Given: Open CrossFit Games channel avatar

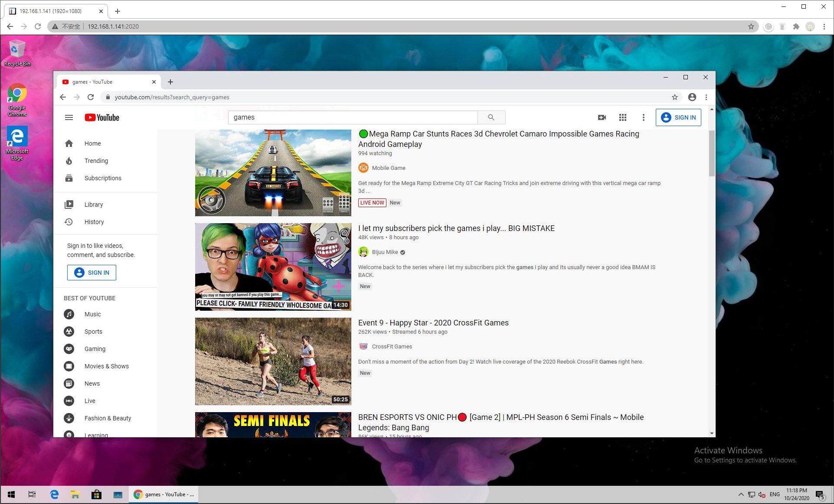Looking at the screenshot, I should (x=363, y=346).
